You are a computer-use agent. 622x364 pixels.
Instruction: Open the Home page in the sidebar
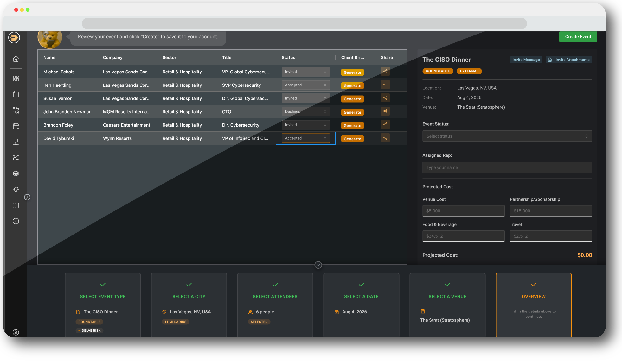16,59
